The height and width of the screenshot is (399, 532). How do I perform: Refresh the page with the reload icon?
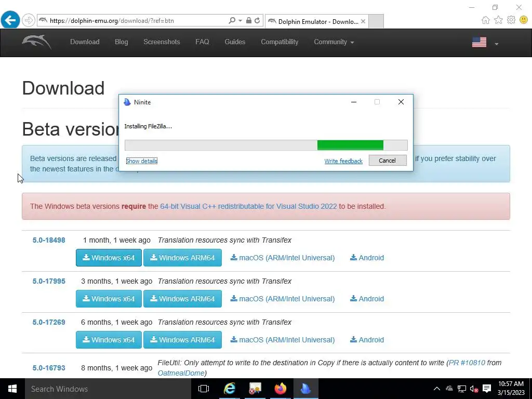pyautogui.click(x=257, y=20)
